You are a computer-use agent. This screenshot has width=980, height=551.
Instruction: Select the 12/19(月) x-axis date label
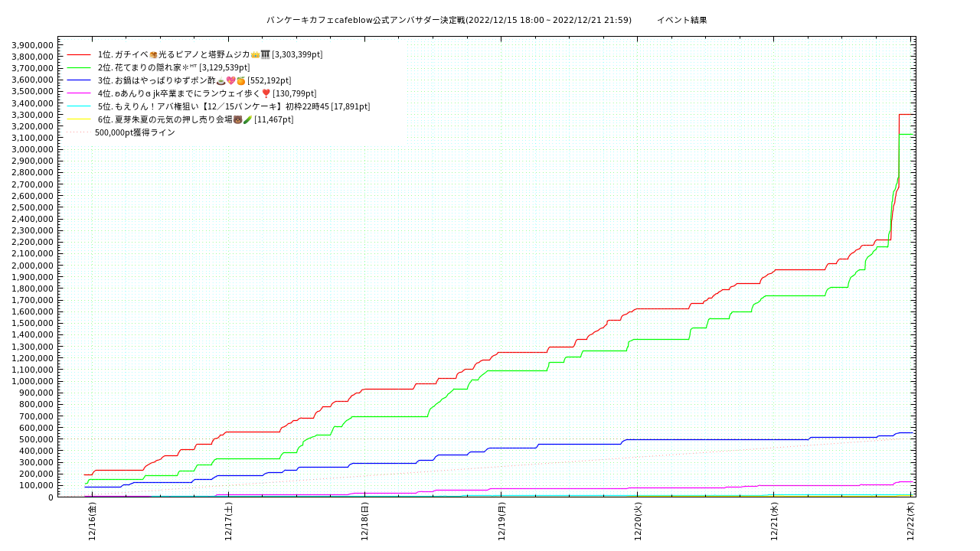click(501, 522)
